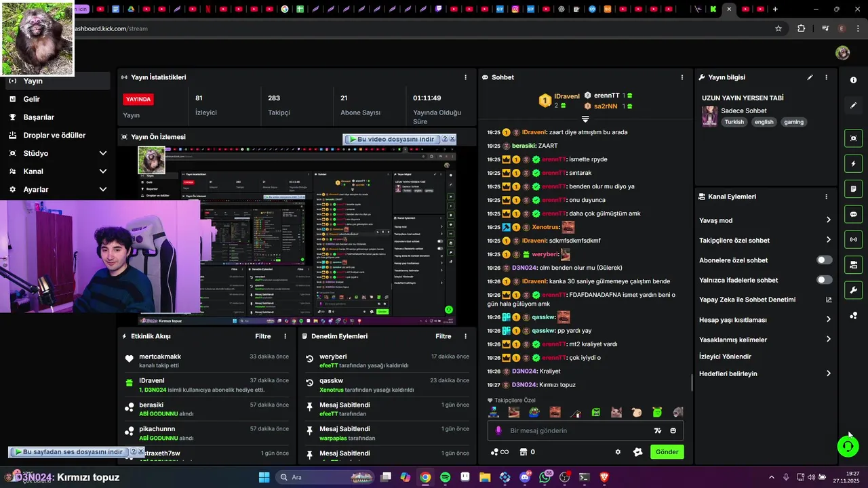Open Etkinlik Akışı three-dot menu
Viewport: 868px width, 488px height.
coord(285,336)
